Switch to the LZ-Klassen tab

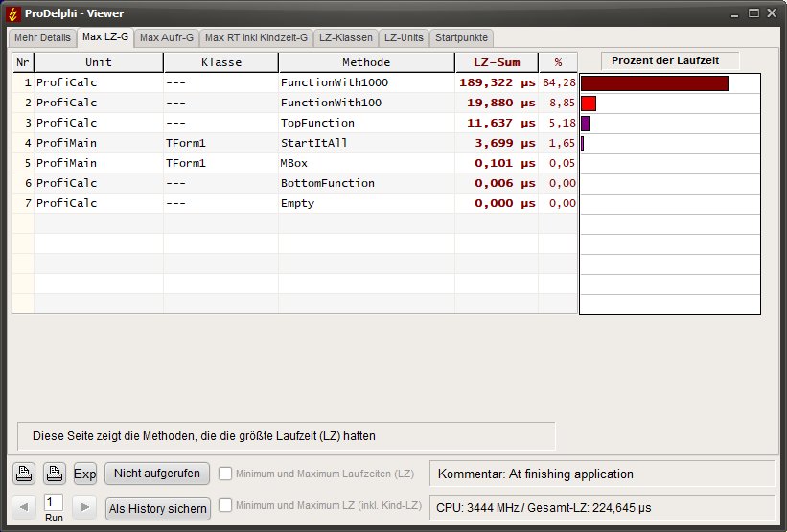click(x=346, y=37)
